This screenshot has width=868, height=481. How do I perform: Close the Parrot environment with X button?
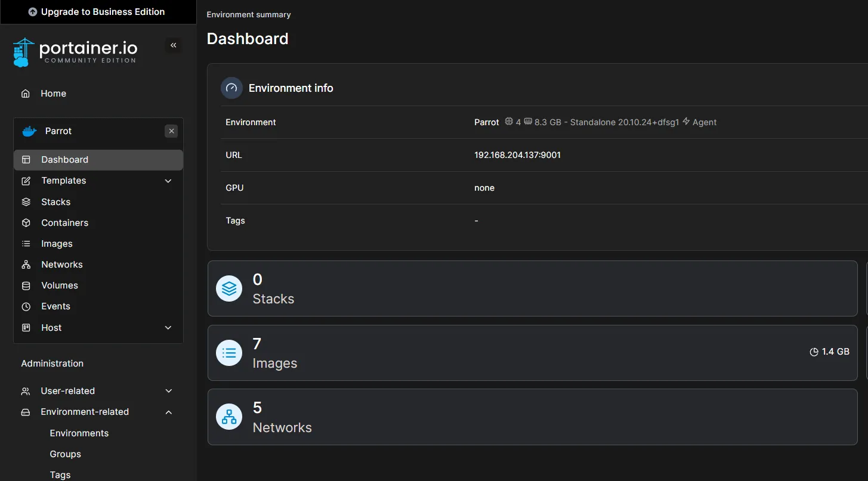point(171,131)
